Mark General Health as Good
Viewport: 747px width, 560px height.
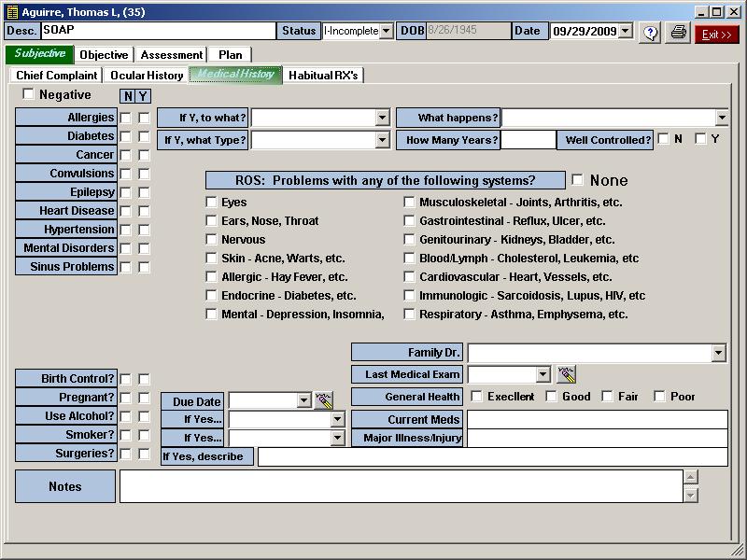[x=552, y=397]
